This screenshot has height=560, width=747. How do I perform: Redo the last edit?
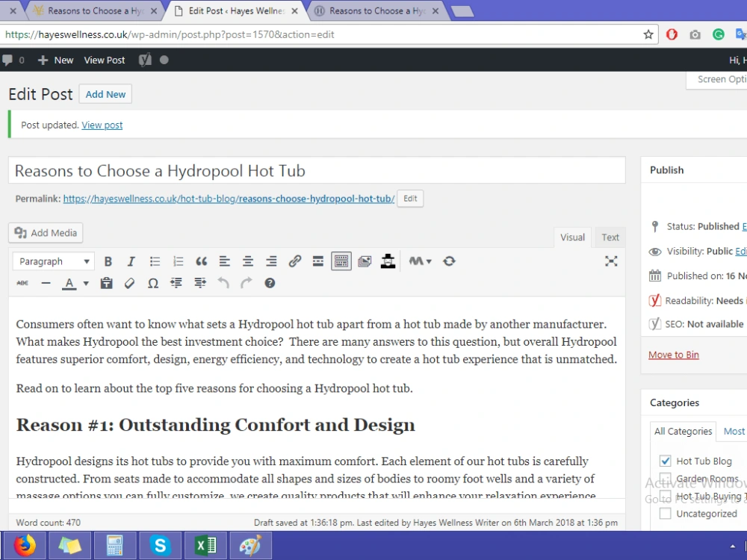[x=247, y=283]
